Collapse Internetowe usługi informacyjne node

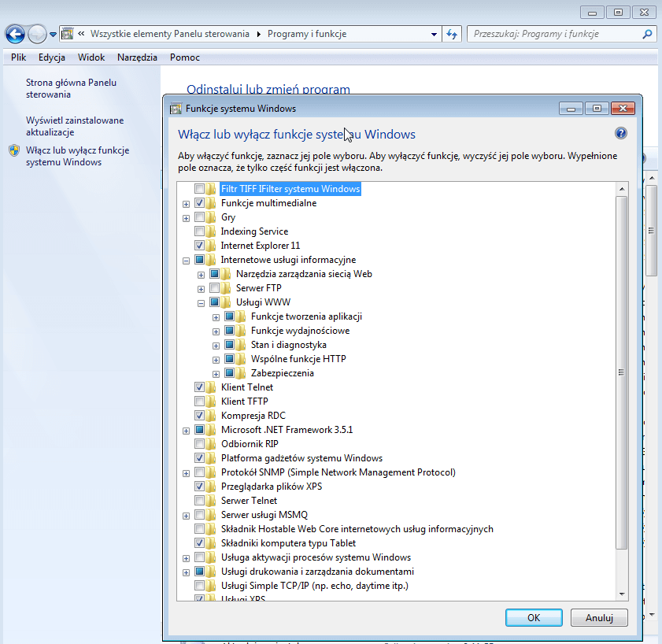(187, 261)
